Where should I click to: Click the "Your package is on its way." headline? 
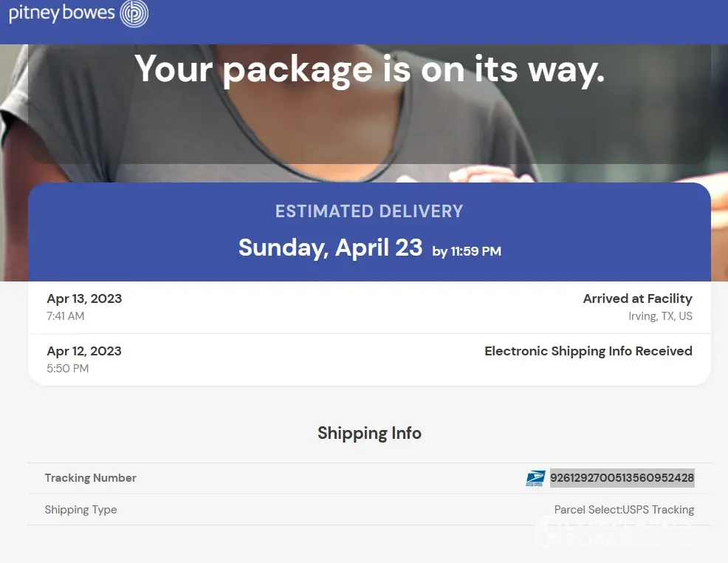[369, 69]
